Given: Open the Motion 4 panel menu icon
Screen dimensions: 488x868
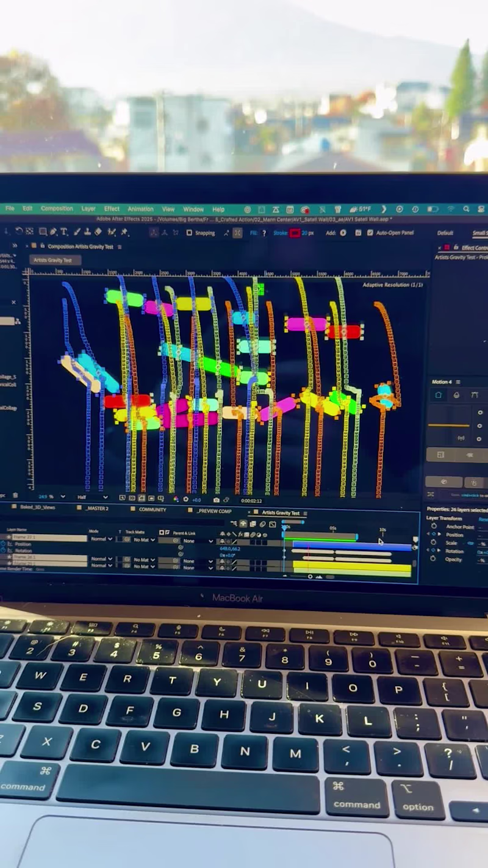Looking at the screenshot, I should 457,382.
